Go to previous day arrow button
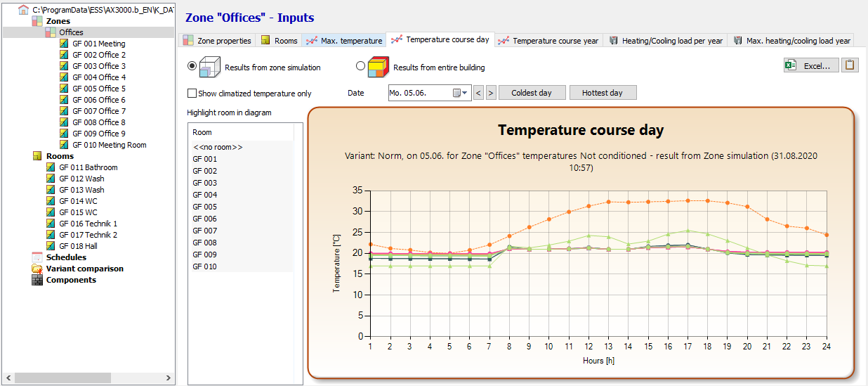The image size is (868, 386). pos(478,93)
